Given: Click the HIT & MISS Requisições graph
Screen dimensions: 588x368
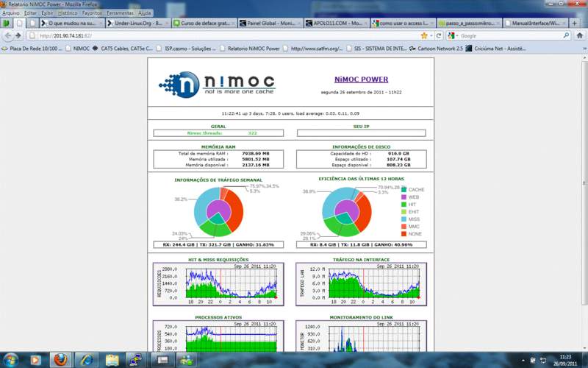Looking at the screenshot, I should pos(218,284).
